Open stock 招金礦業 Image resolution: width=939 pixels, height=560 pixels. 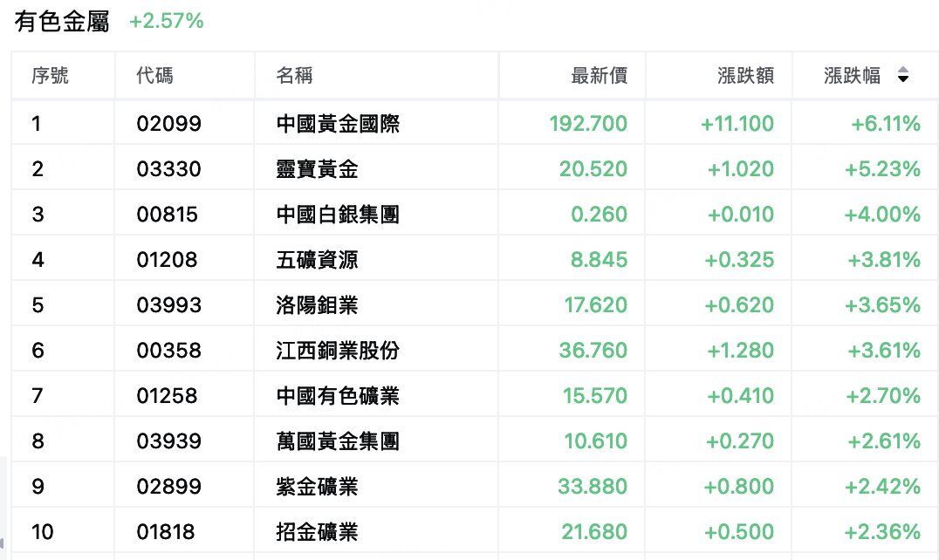pyautogui.click(x=317, y=532)
